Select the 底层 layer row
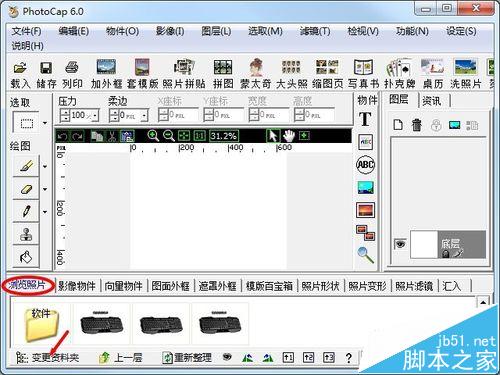Screen dimensions: 500x375 click(447, 244)
